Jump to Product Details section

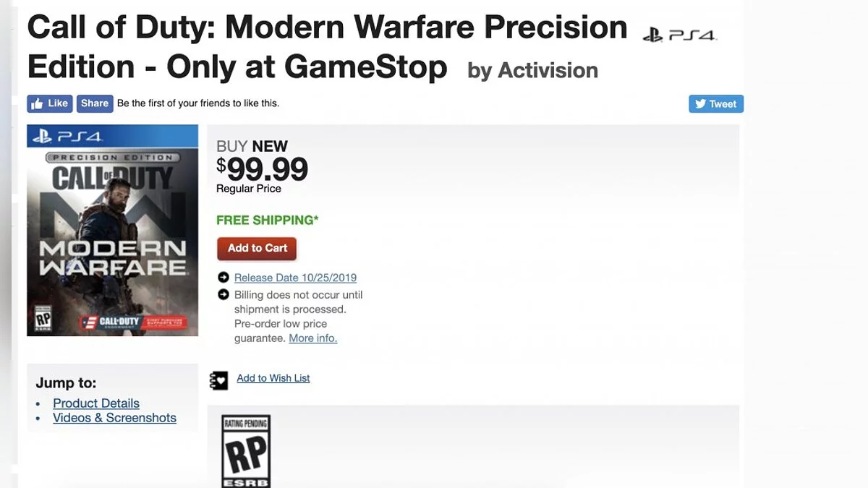tap(96, 403)
